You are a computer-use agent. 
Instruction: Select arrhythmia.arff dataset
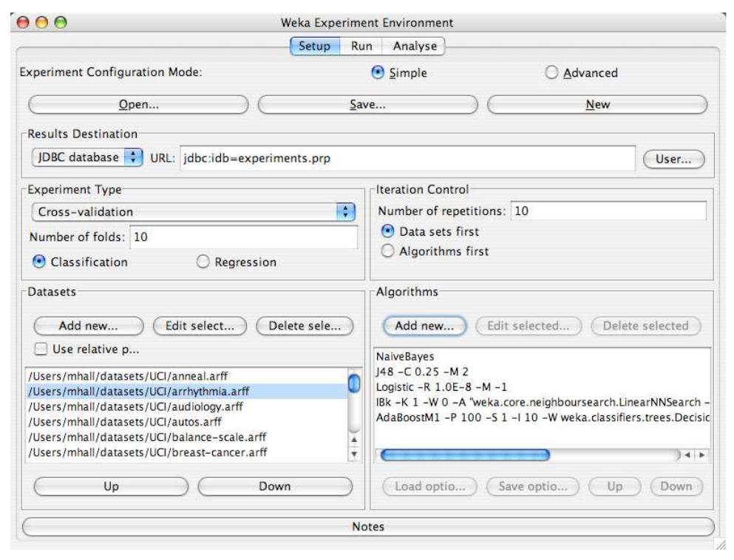click(x=187, y=391)
